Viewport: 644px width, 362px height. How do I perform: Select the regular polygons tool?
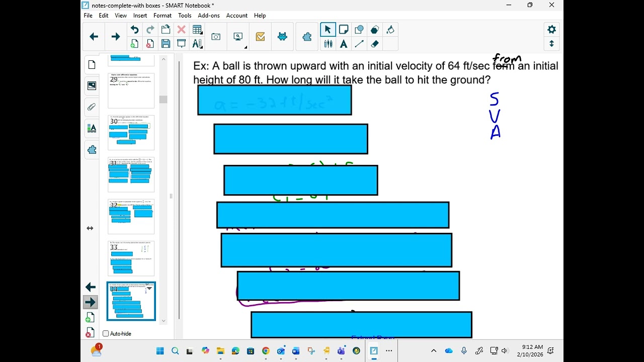pyautogui.click(x=375, y=30)
